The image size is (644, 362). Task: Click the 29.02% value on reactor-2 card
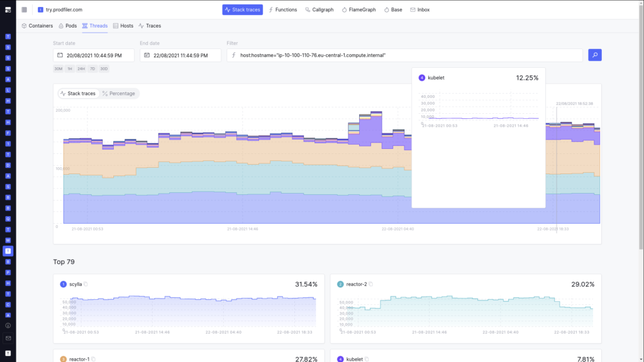click(583, 284)
